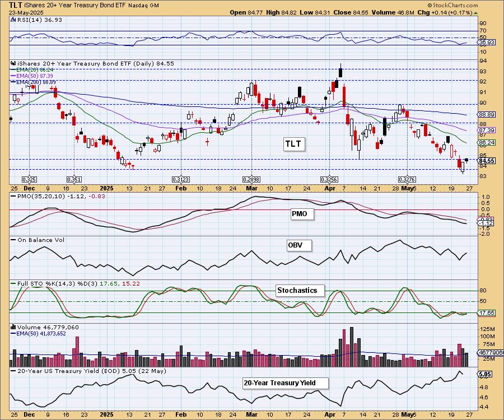This screenshot has width=504, height=420.
Task: Click the 0.351 dividend marker
Action: [74, 179]
